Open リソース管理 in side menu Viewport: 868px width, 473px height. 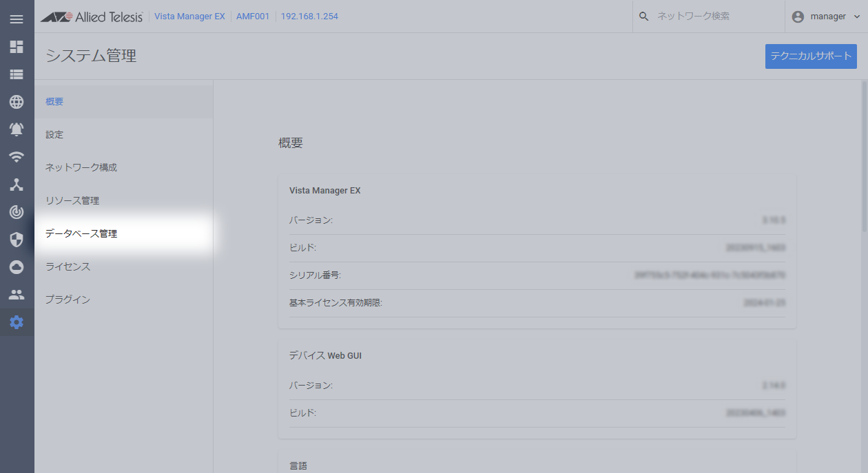tap(124, 201)
